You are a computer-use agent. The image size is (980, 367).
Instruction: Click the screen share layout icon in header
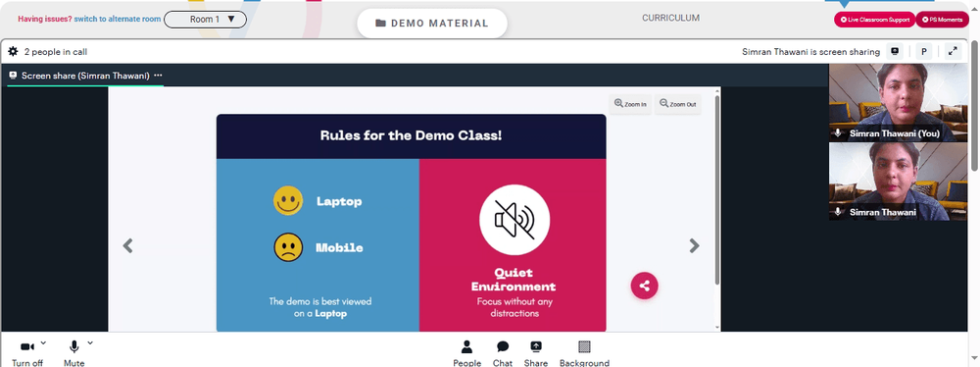[x=895, y=51]
